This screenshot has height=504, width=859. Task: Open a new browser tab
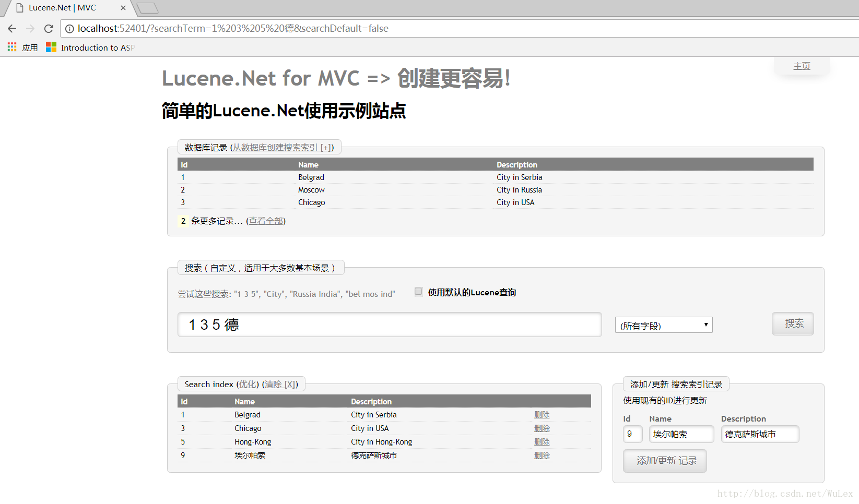pyautogui.click(x=148, y=8)
